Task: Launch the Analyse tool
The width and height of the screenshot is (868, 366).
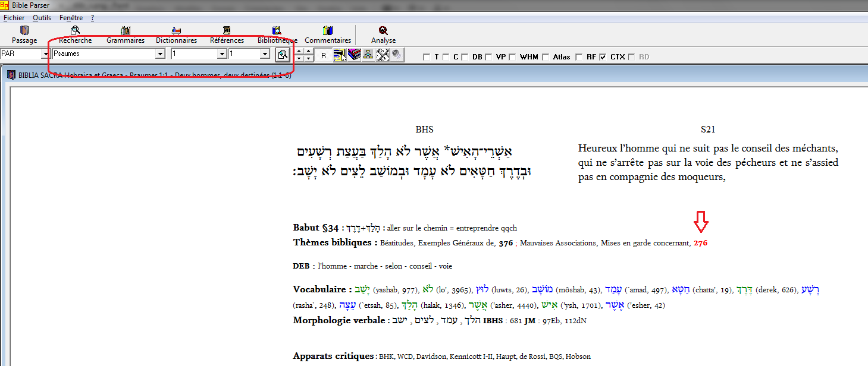Action: (383, 35)
